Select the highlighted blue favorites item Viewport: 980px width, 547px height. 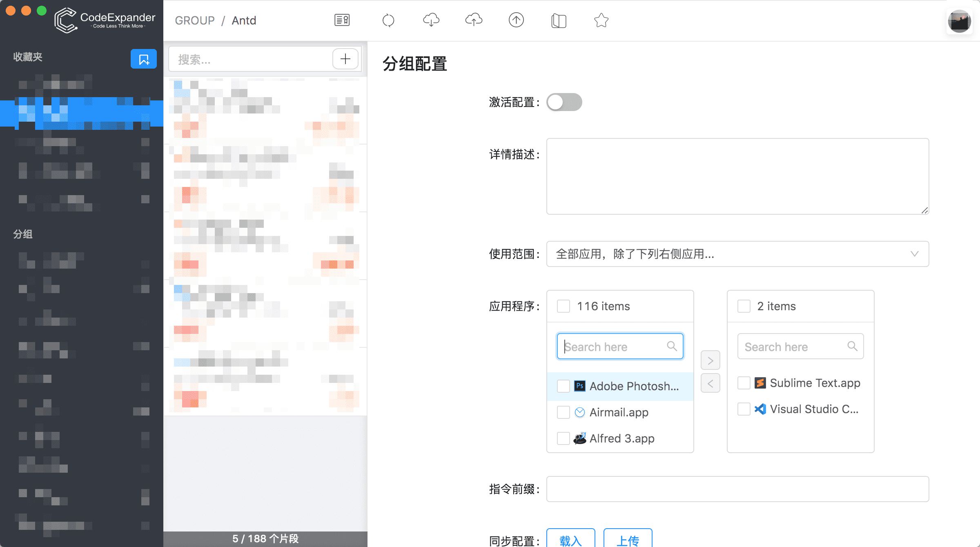82,113
